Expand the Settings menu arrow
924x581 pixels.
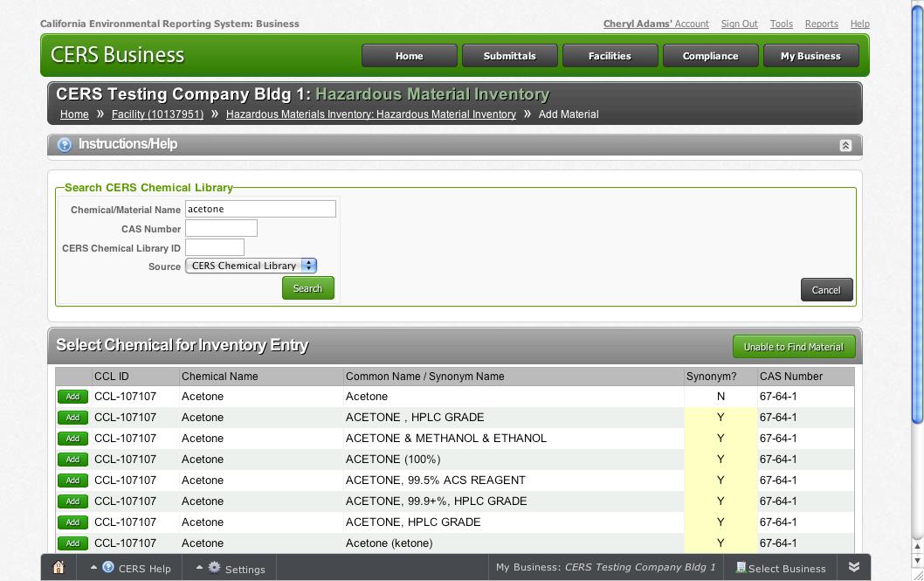tap(199, 567)
